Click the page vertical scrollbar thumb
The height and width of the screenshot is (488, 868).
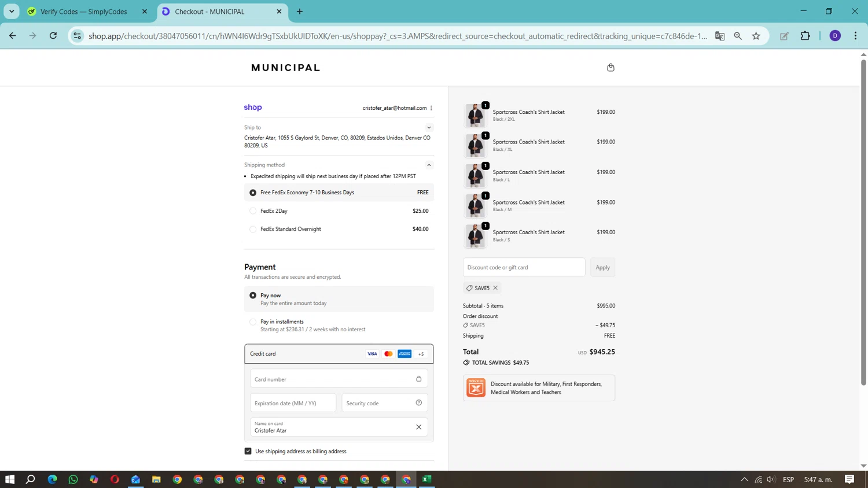(x=863, y=223)
